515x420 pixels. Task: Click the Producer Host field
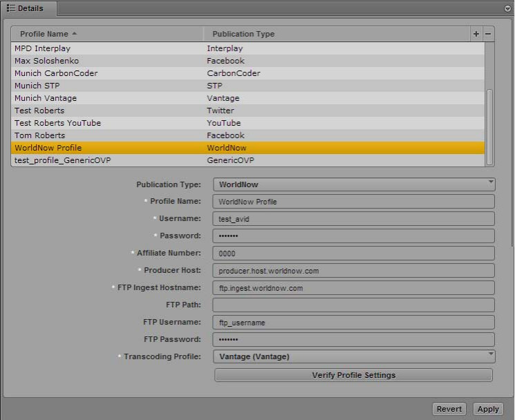[353, 270]
